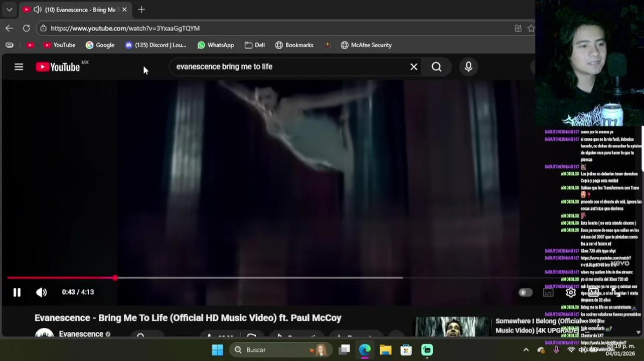Click the browser address bar URL

click(125, 28)
